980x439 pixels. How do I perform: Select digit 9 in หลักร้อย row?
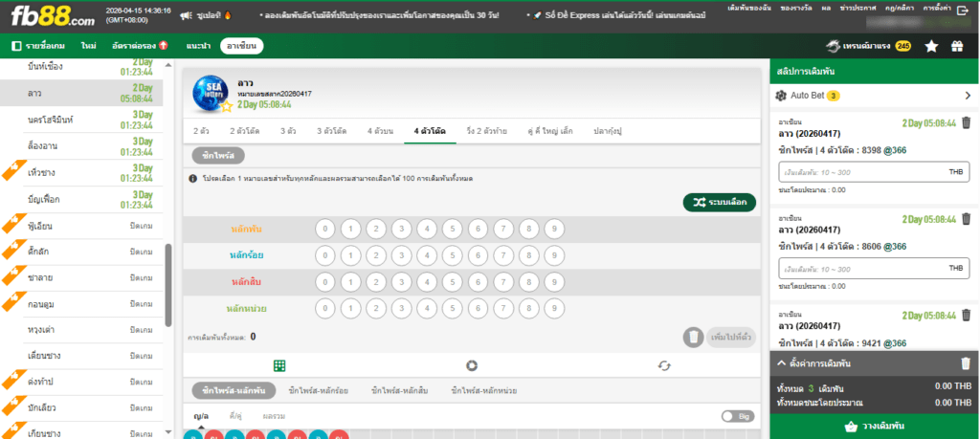click(x=554, y=255)
